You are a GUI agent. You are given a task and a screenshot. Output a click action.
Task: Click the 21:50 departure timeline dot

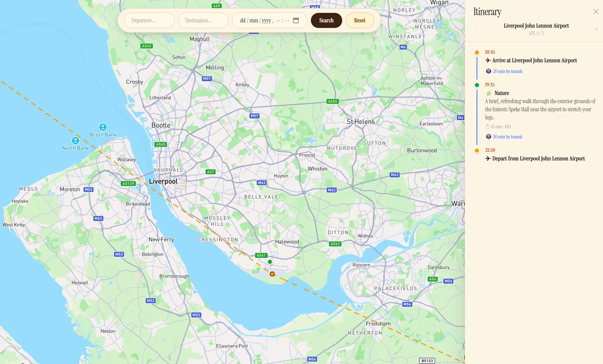pos(477,150)
